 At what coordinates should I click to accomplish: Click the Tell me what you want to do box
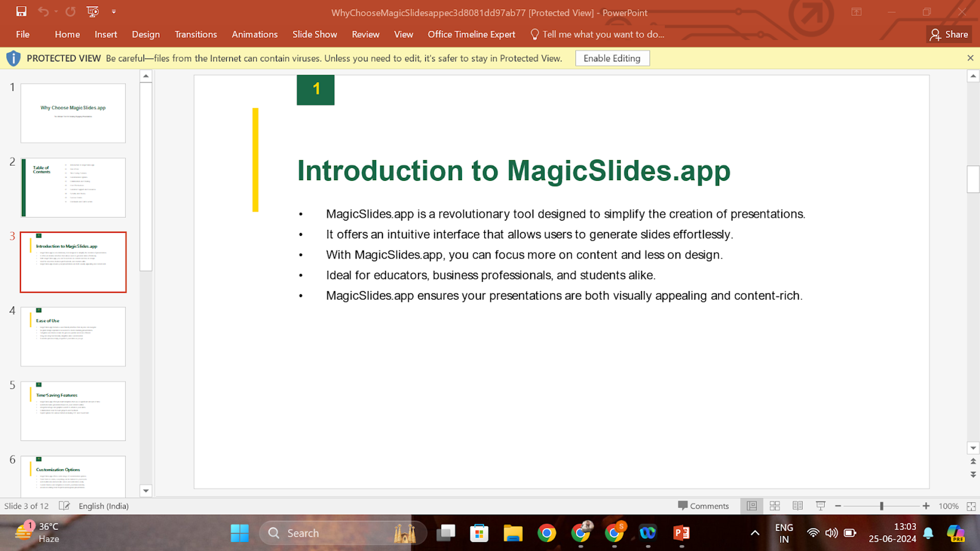pyautogui.click(x=598, y=34)
